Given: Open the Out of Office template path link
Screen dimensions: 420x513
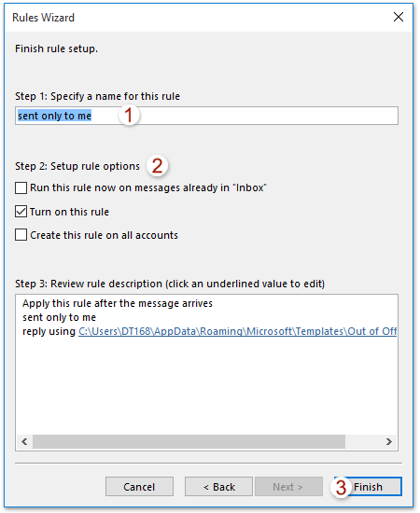Looking at the screenshot, I should [x=237, y=331].
